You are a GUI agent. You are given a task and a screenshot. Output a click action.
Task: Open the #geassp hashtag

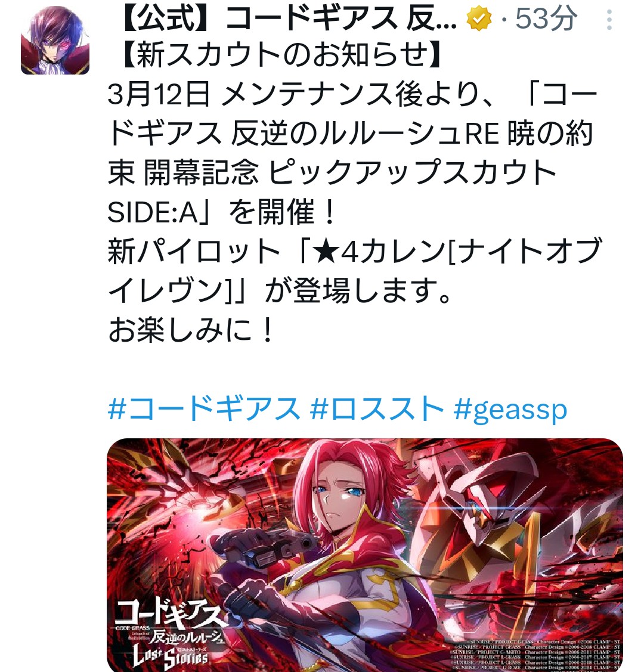[x=510, y=409]
